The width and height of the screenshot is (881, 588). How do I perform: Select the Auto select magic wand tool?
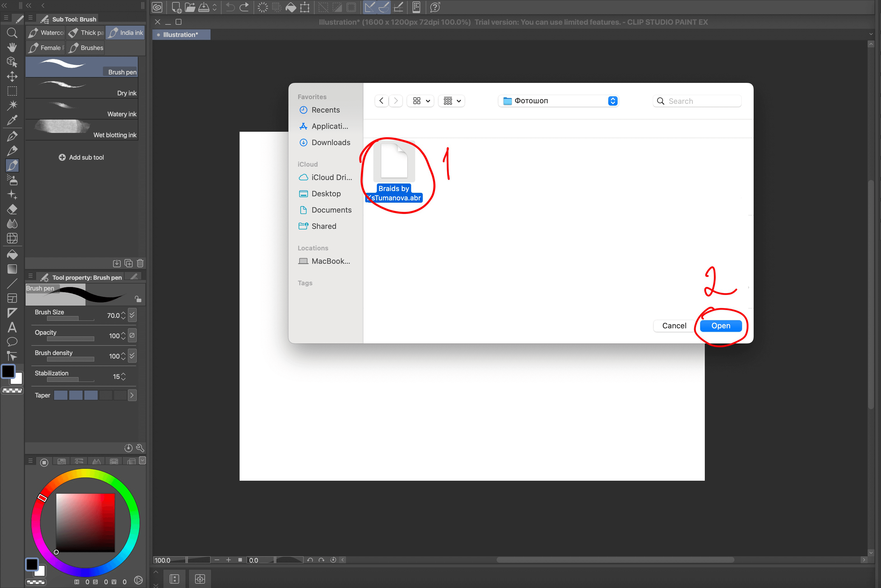tap(12, 105)
